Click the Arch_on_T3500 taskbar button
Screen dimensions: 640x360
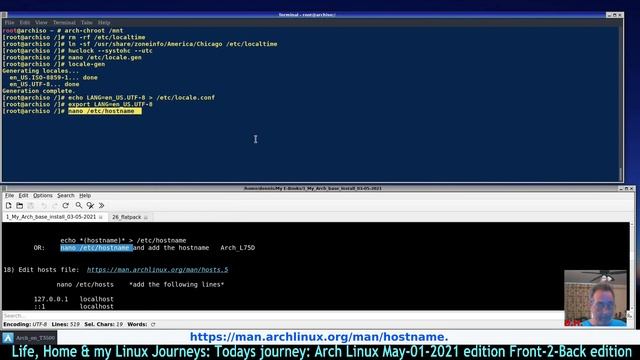click(x=29, y=338)
